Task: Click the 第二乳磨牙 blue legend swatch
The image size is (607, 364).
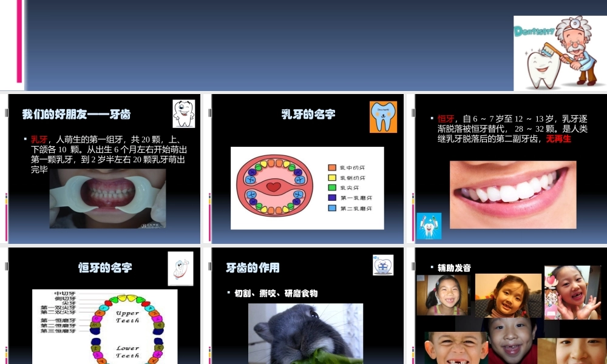Action: coord(331,209)
